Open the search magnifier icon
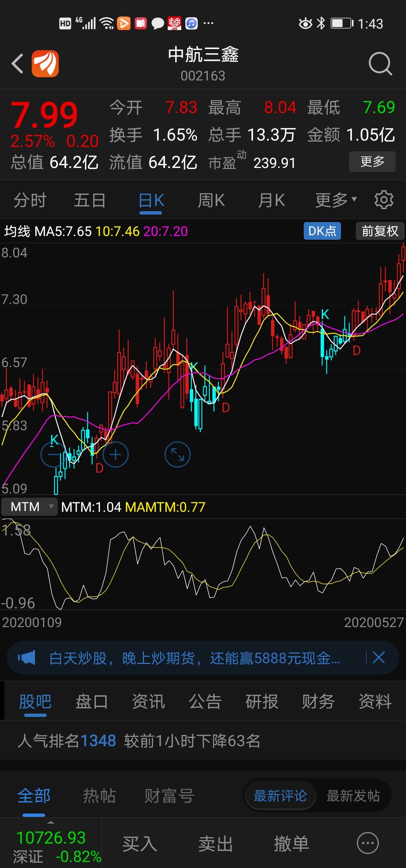The image size is (406, 868). tap(380, 64)
